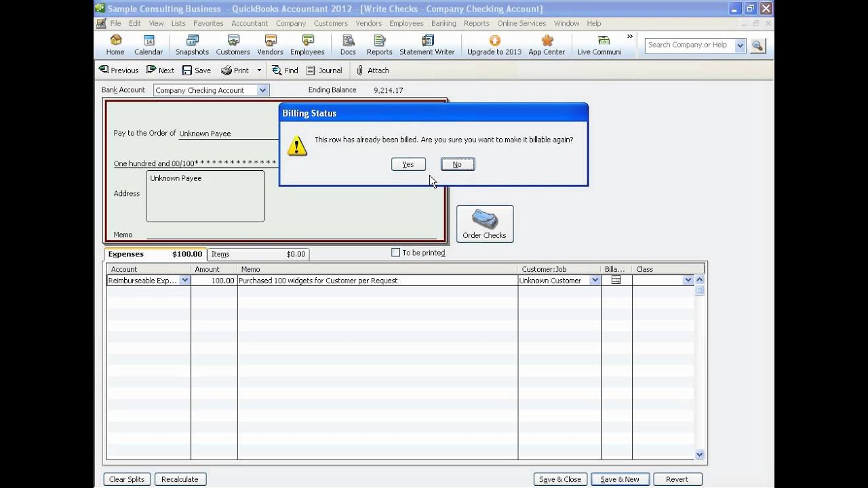
Task: Open the Unknown Customer dropdown arrow
Action: pos(595,280)
